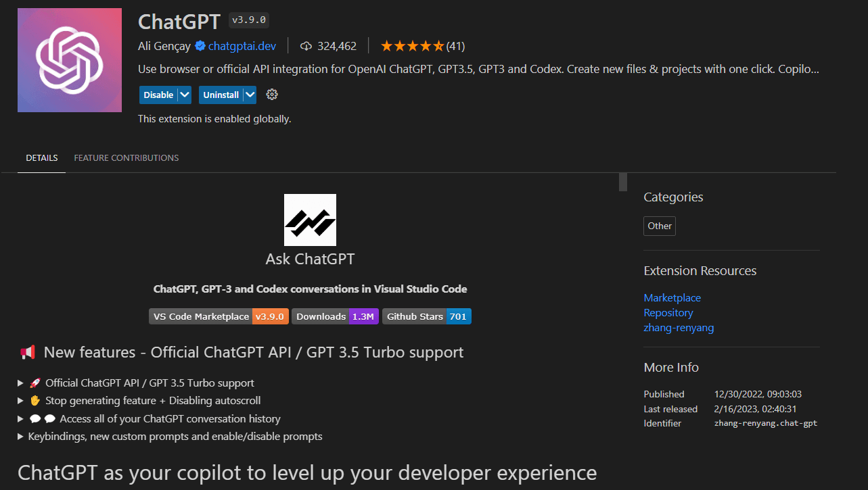Click the v3.9.0 version label in header
The width and height of the screenshot is (868, 490).
pos(249,20)
